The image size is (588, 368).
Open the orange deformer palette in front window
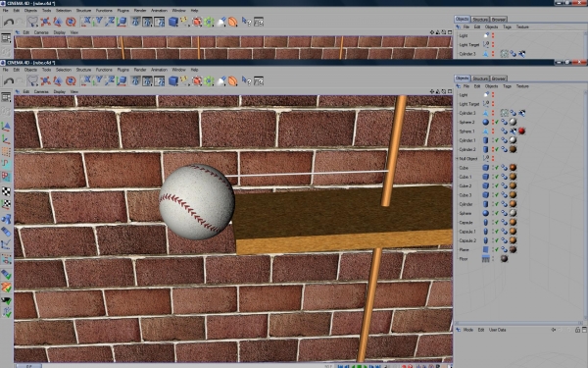pyautogui.click(x=233, y=80)
